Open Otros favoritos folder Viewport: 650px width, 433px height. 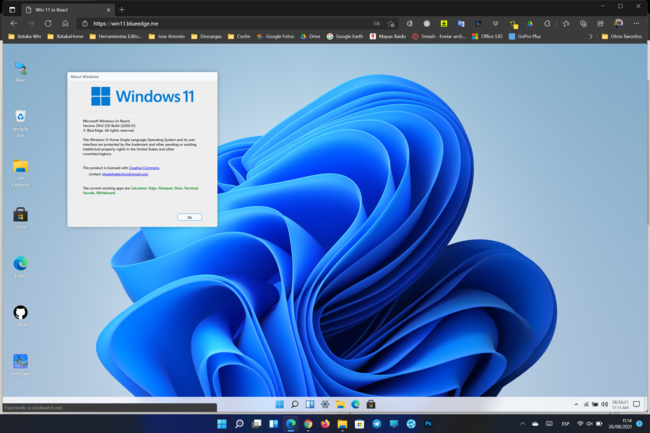(622, 36)
